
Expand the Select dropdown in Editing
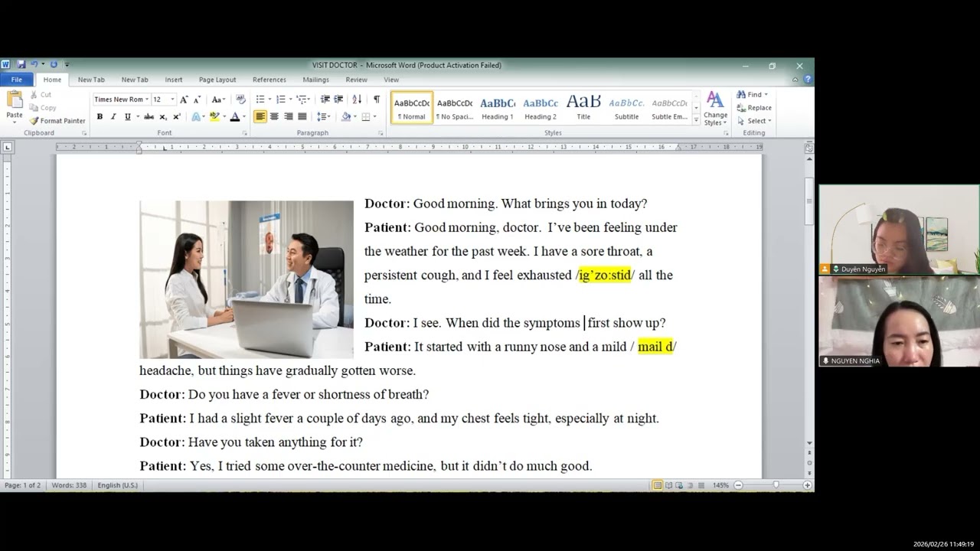coord(754,121)
